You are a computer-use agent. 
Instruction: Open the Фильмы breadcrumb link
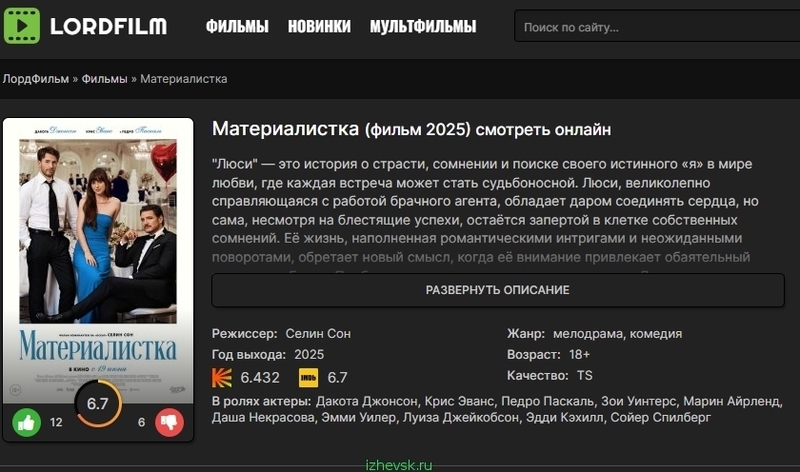(105, 79)
